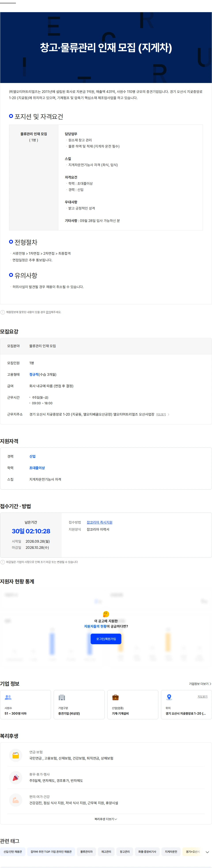Select the 화물·중장비기사 tag
This screenshot has height=868, width=212.
(x=147, y=851)
